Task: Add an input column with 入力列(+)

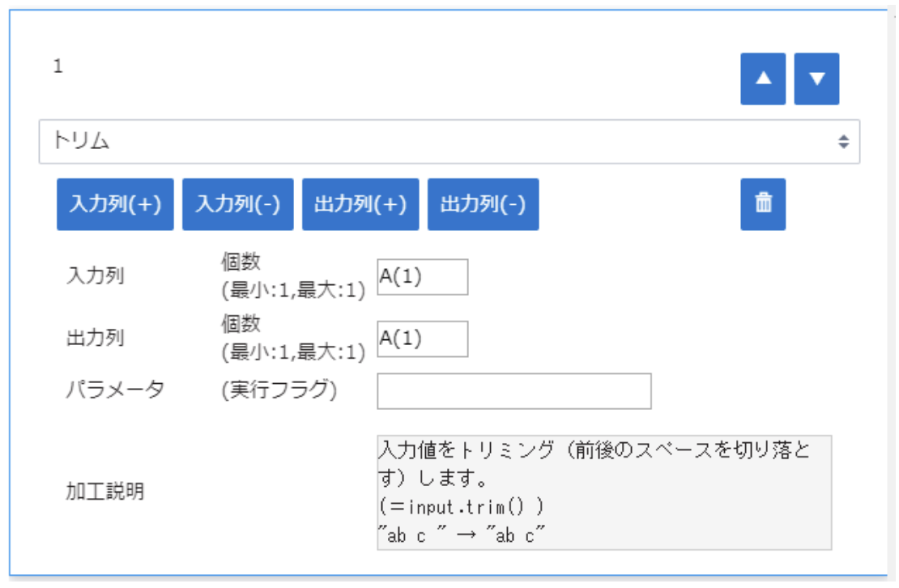Action: click(115, 204)
